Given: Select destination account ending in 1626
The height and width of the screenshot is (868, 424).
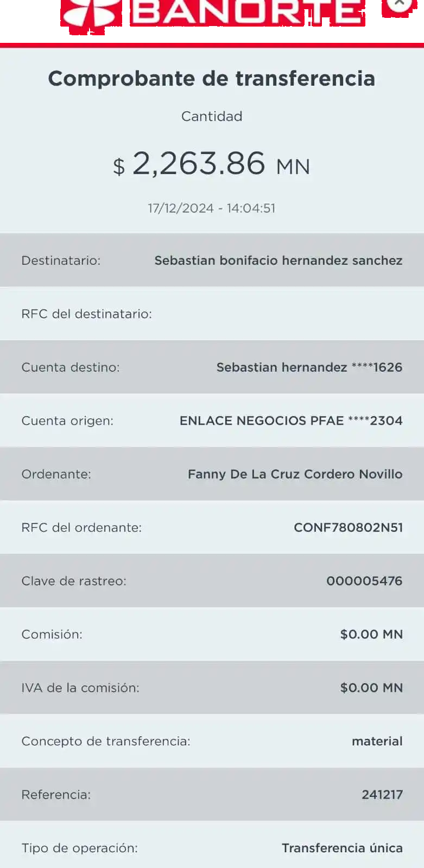Looking at the screenshot, I should [x=309, y=367].
